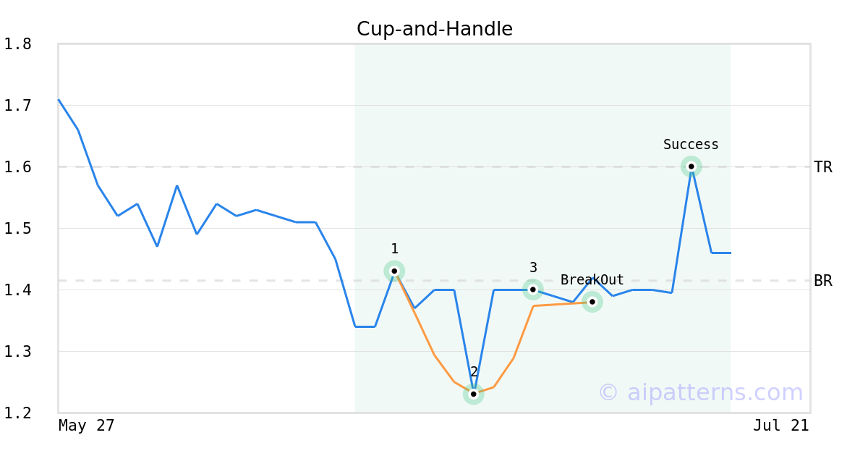Click the cup bottom marker labeled 2
This screenshot has width=868, height=456.
[x=473, y=394]
